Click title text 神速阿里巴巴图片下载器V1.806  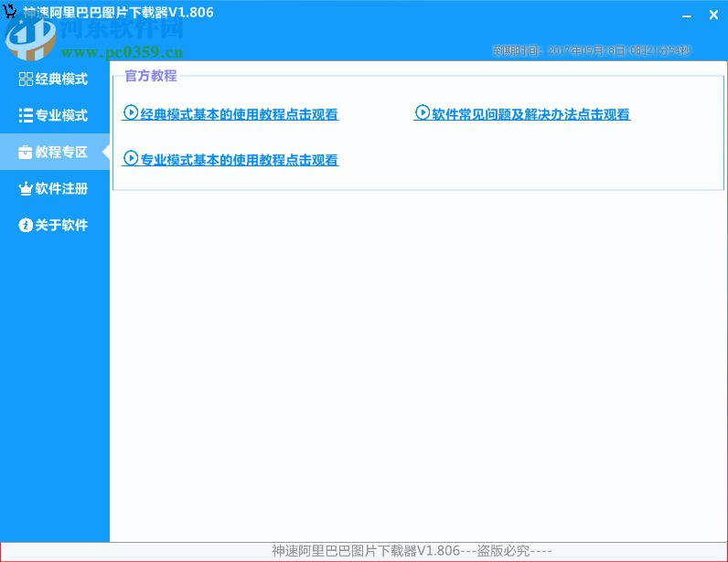coord(118,13)
